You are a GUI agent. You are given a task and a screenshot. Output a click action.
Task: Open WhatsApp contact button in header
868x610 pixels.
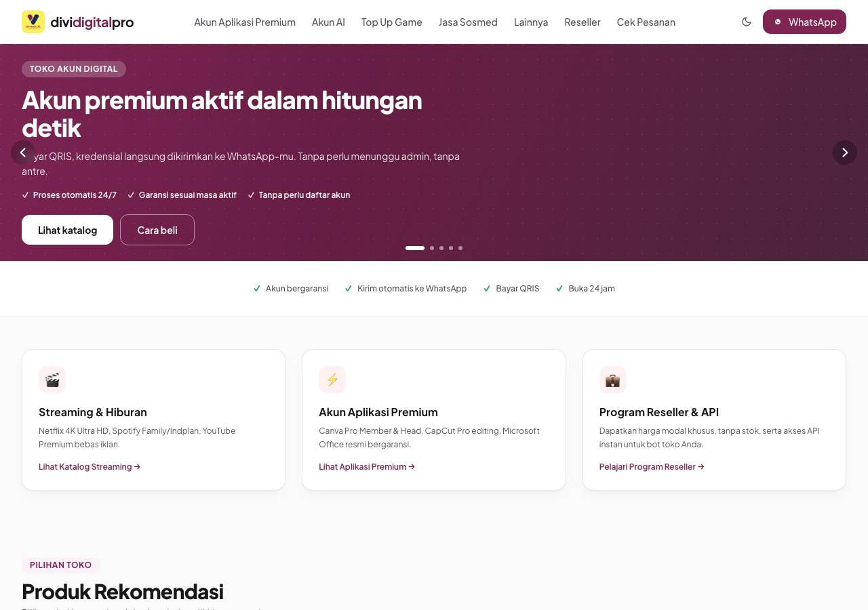point(804,22)
